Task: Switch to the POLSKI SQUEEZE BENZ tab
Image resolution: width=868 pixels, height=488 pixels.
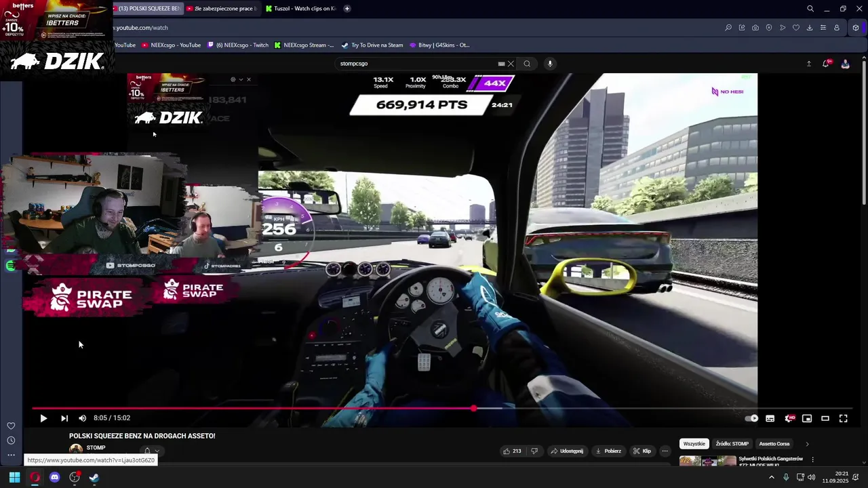Action: pyautogui.click(x=147, y=9)
